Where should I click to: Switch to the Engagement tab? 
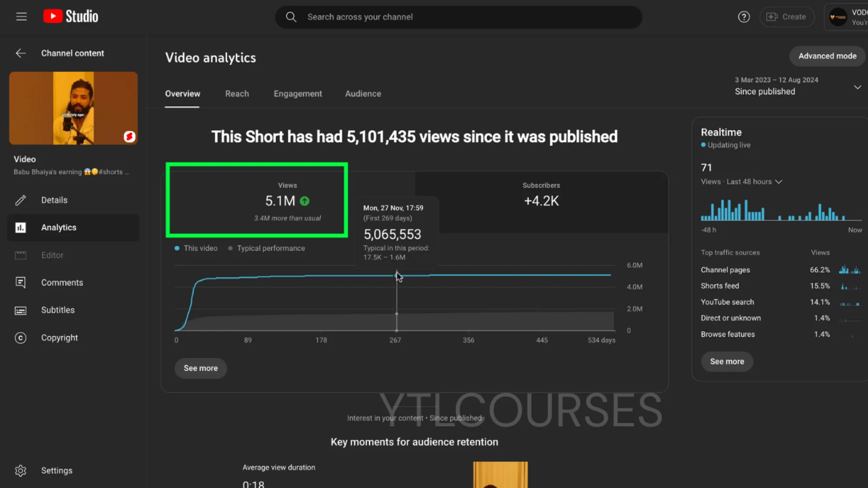click(298, 94)
